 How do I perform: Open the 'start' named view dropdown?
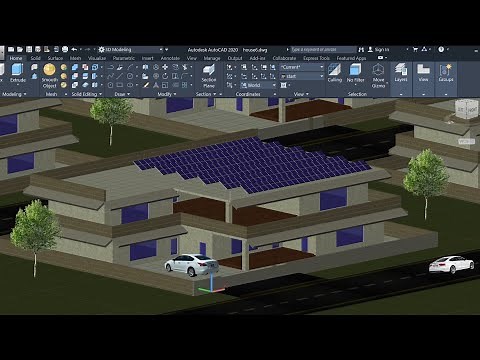pyautogui.click(x=302, y=76)
